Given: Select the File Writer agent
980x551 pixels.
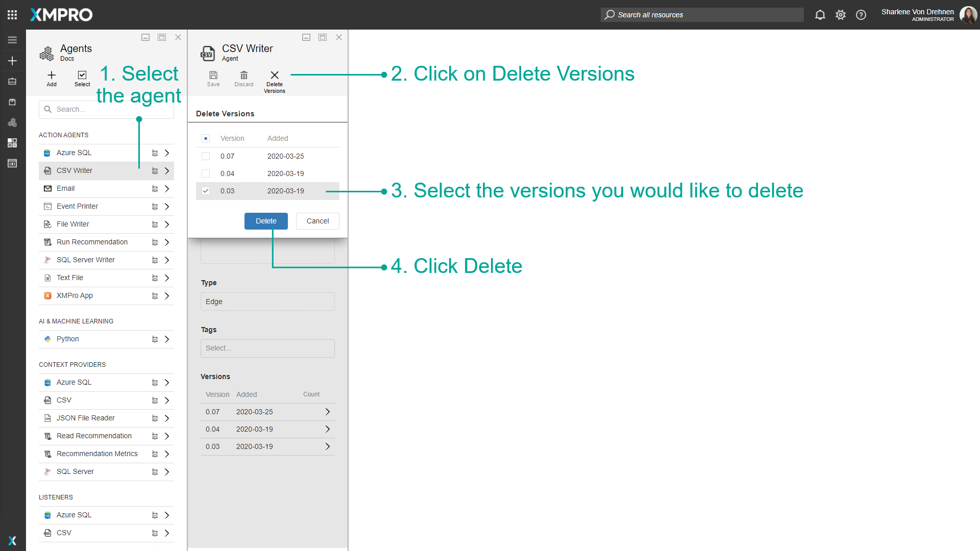Looking at the screenshot, I should point(106,224).
